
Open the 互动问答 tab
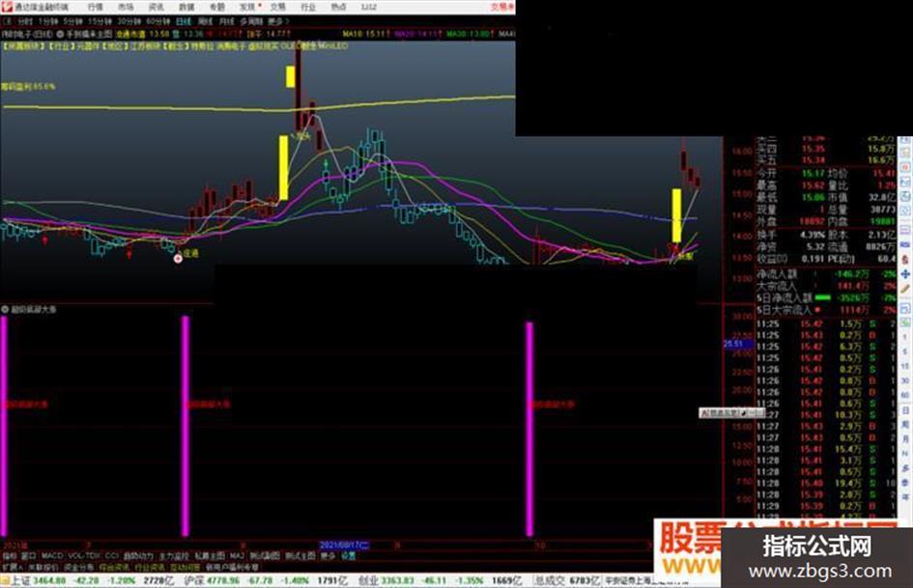[184, 567]
